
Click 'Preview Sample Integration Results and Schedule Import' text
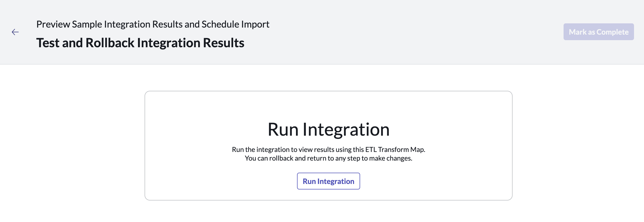tap(153, 24)
